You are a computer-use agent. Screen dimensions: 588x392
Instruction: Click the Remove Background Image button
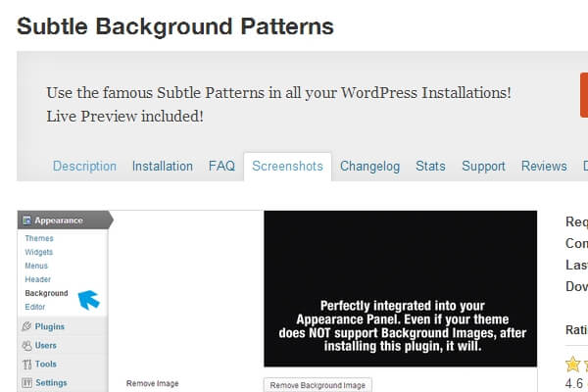pyautogui.click(x=318, y=385)
